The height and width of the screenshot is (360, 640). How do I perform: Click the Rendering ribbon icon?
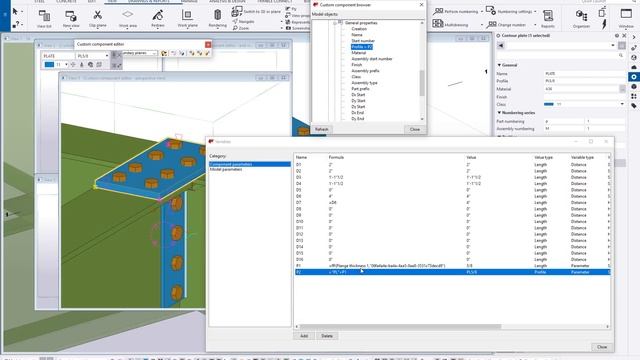[218, 18]
